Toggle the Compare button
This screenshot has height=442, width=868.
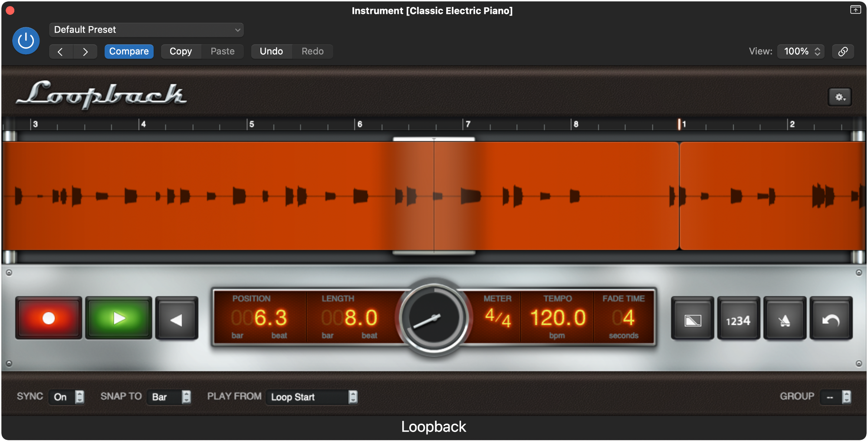129,51
